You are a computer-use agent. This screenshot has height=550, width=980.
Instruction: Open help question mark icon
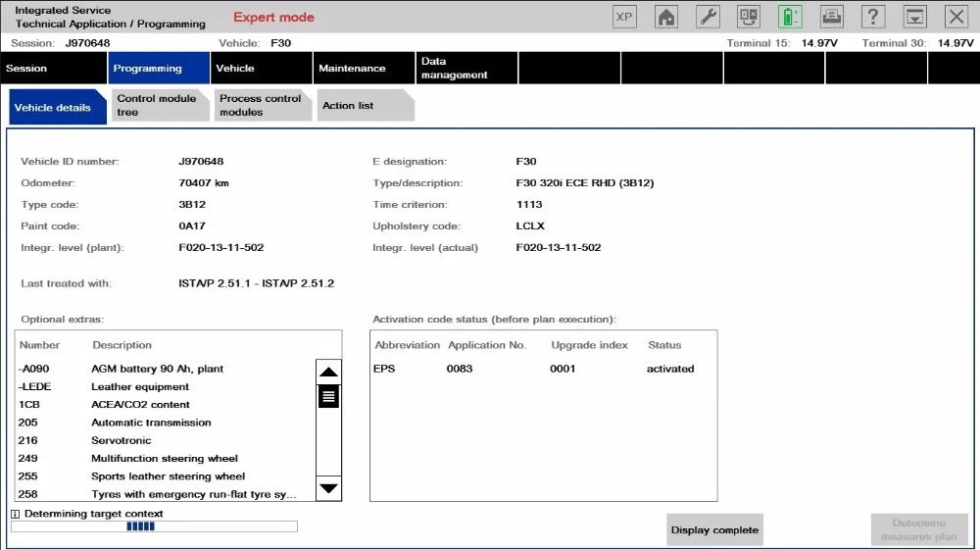[873, 17]
